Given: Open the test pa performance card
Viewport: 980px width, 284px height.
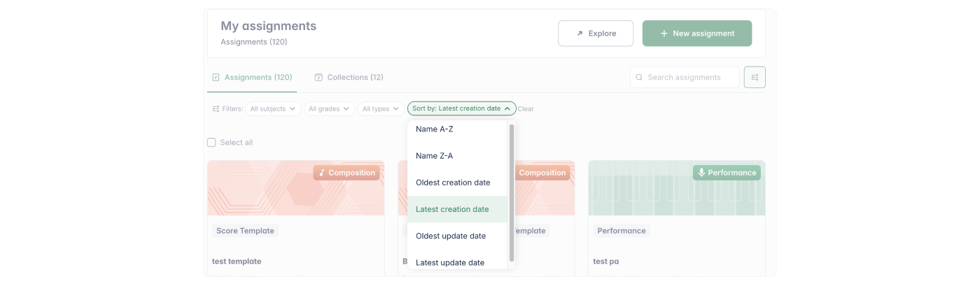Looking at the screenshot, I should [x=677, y=218].
